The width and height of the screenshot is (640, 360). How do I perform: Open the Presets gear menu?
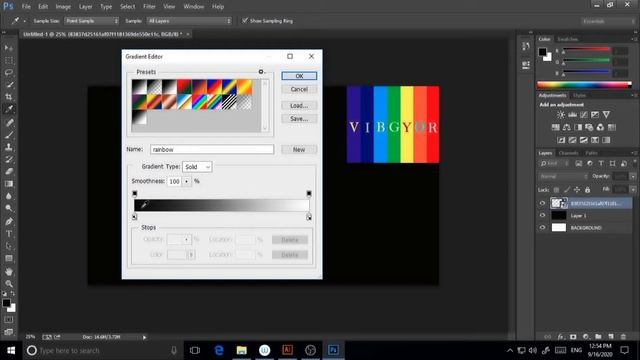[x=262, y=72]
